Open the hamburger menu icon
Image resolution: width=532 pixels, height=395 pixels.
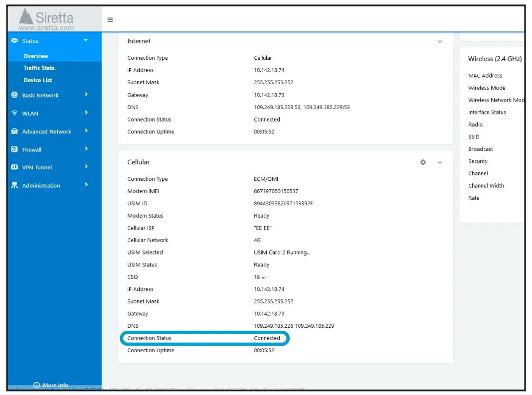click(110, 19)
